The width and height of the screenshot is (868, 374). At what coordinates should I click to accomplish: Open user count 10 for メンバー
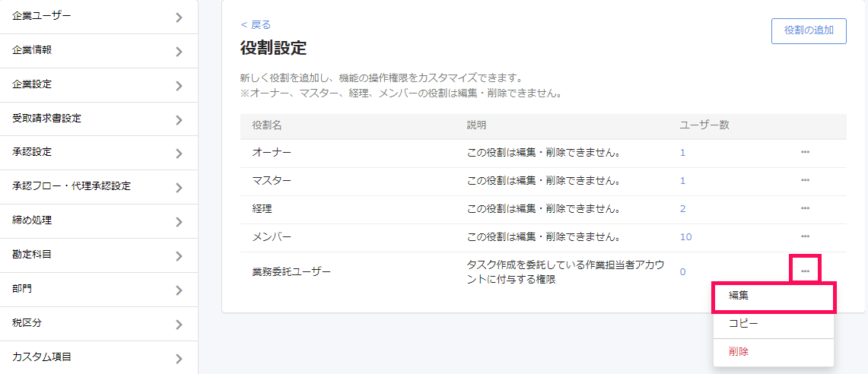pos(686,237)
